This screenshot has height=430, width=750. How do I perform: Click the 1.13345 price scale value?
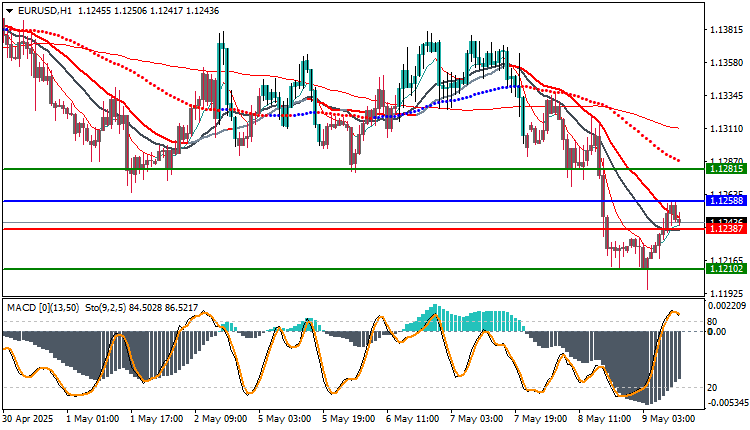(727, 96)
